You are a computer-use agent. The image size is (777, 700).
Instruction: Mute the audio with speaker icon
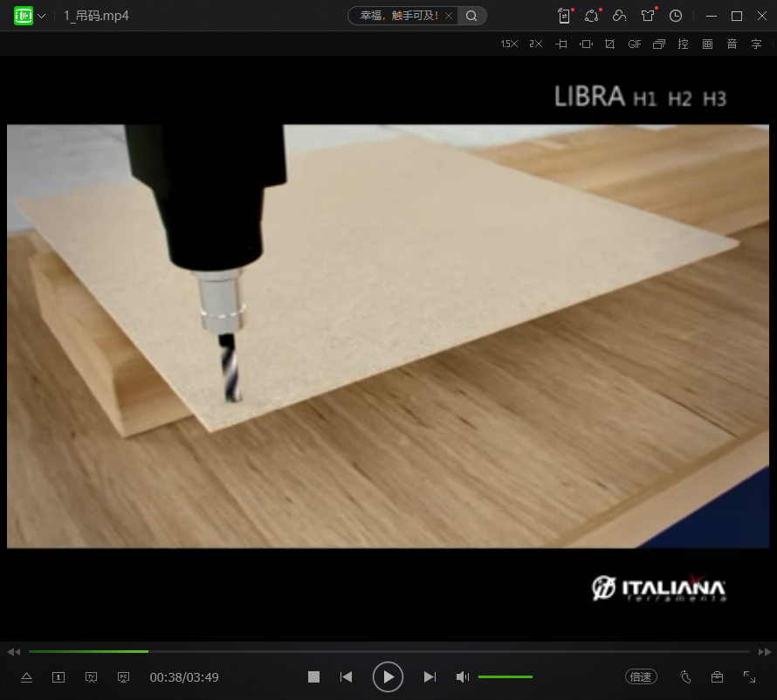[x=463, y=676]
